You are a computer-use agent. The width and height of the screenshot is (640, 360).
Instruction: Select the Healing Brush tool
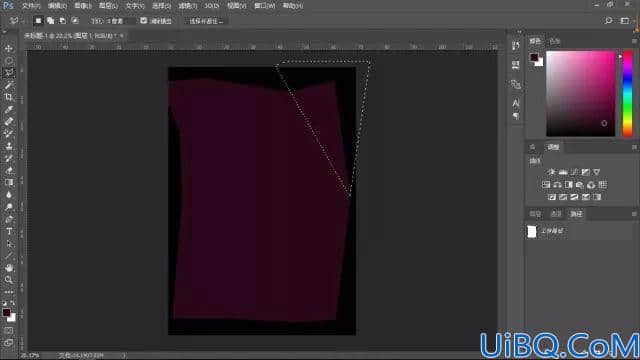(9, 122)
